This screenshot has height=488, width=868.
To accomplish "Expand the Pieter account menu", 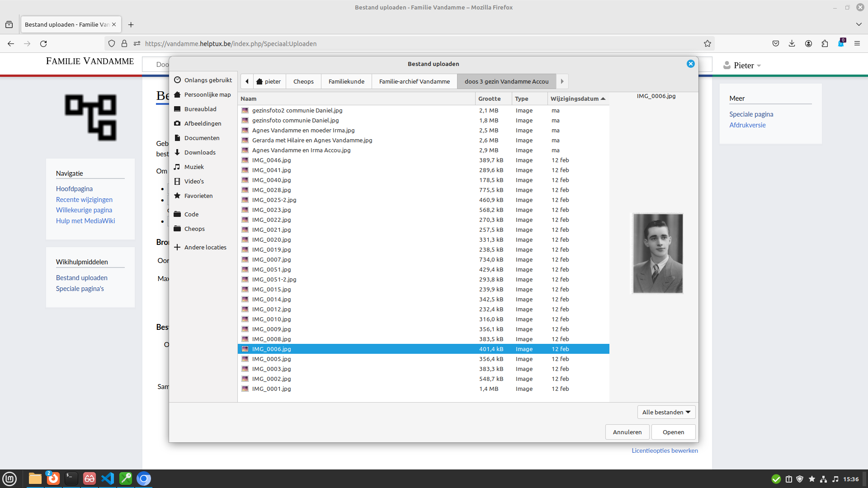I will [743, 65].
